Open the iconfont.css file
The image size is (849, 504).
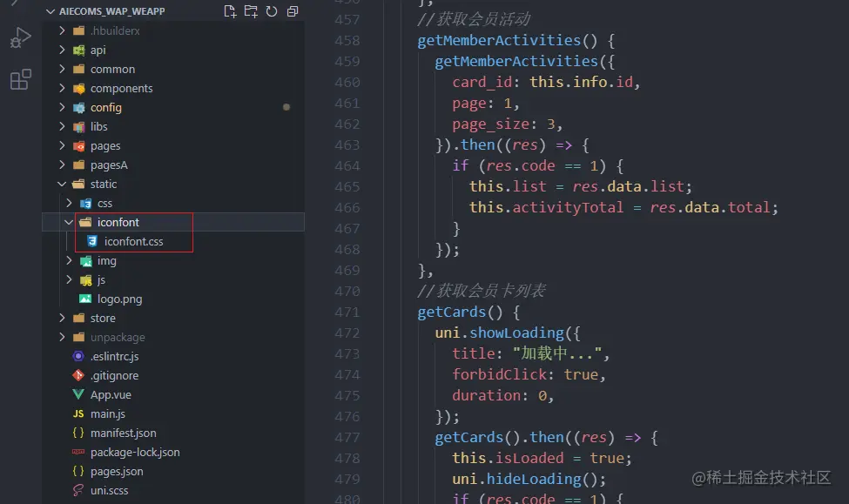[133, 241]
